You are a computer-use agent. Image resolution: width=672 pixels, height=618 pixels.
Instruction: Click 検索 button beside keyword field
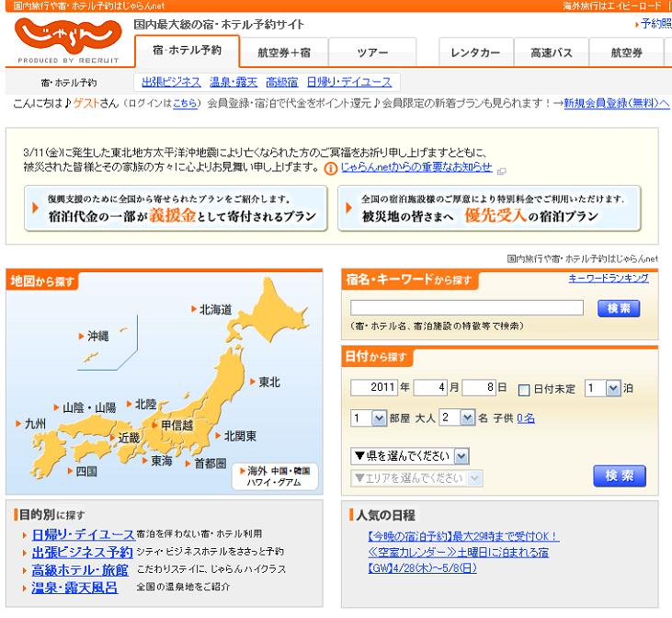(x=619, y=308)
